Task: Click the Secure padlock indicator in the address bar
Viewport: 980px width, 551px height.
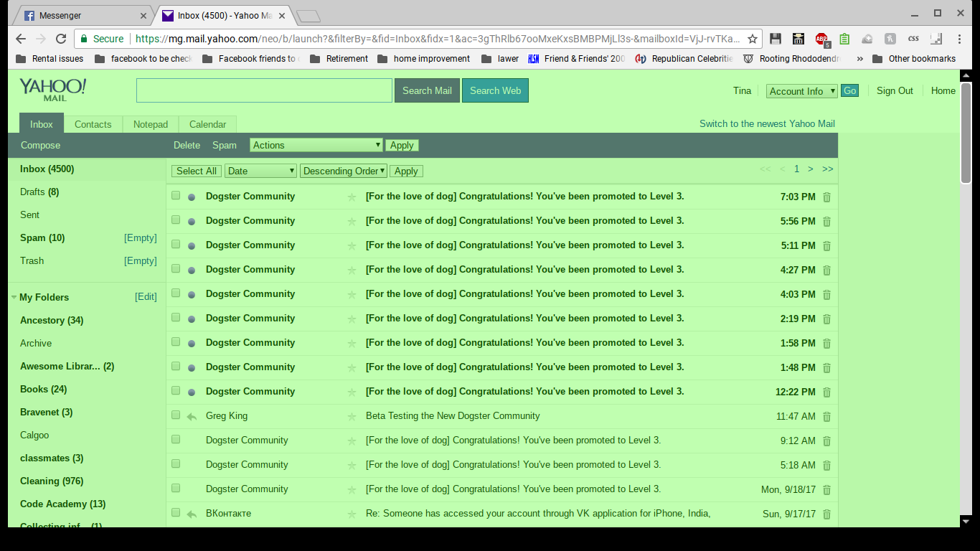Action: tap(102, 39)
